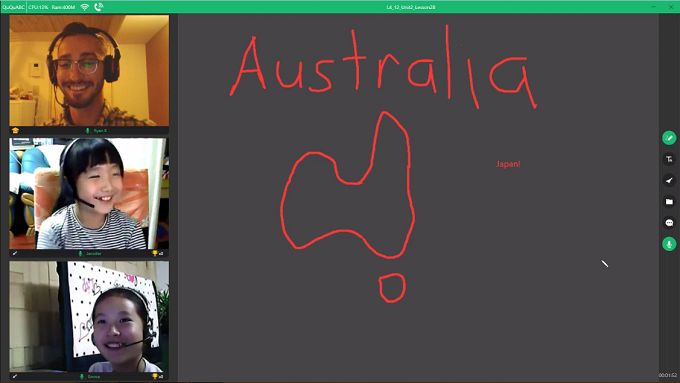This screenshot has width=680, height=383.
Task: Open the folder courseware icon
Action: [x=669, y=202]
